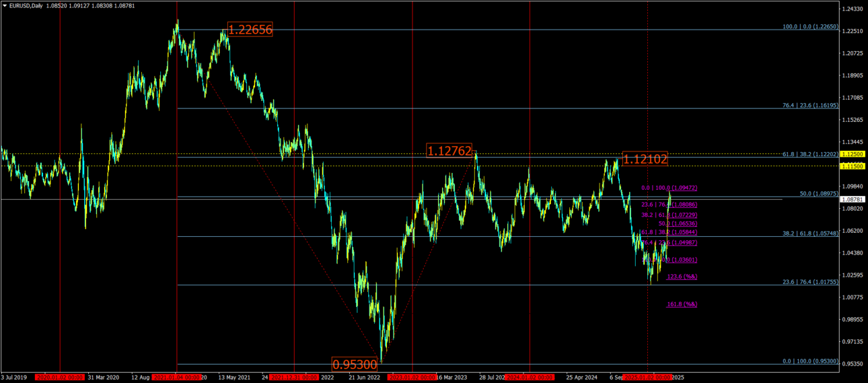Image resolution: width=868 pixels, height=383 pixels.
Task: Select magenta Fibonacci extension 123.6 (%&)
Action: pos(682,277)
